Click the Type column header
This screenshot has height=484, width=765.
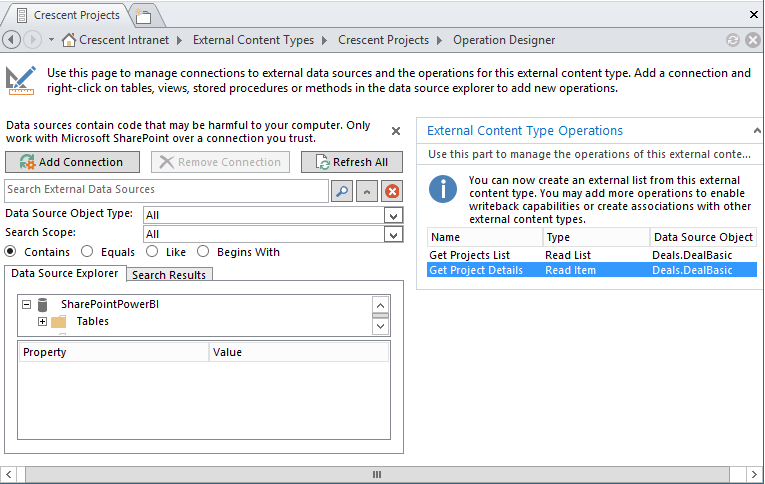tap(596, 237)
